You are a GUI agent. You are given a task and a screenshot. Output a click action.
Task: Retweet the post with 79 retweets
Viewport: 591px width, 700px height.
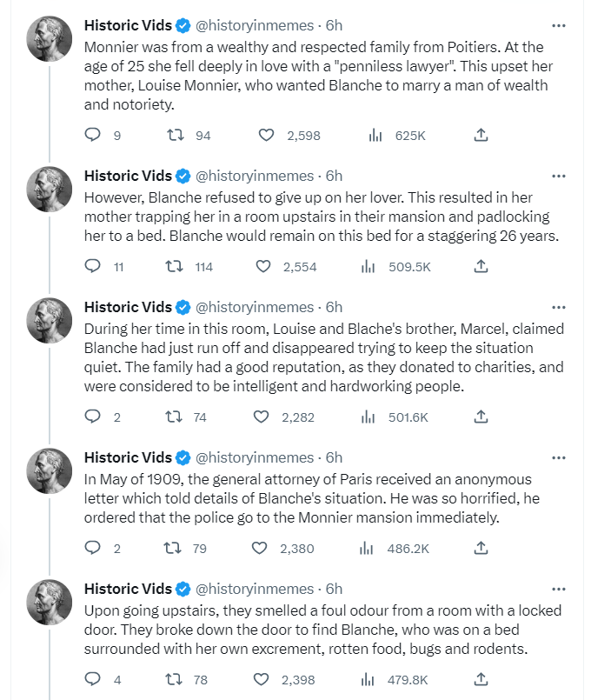click(x=173, y=548)
